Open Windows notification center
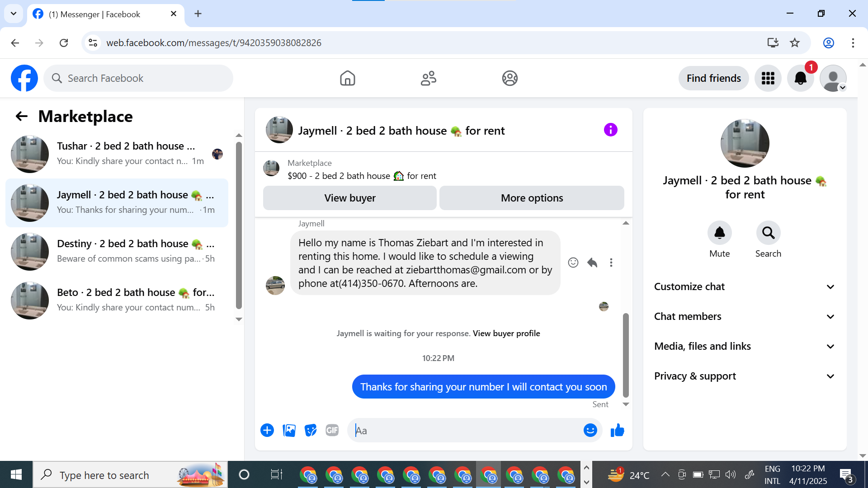Viewport: 868px width, 488px height. click(x=847, y=475)
